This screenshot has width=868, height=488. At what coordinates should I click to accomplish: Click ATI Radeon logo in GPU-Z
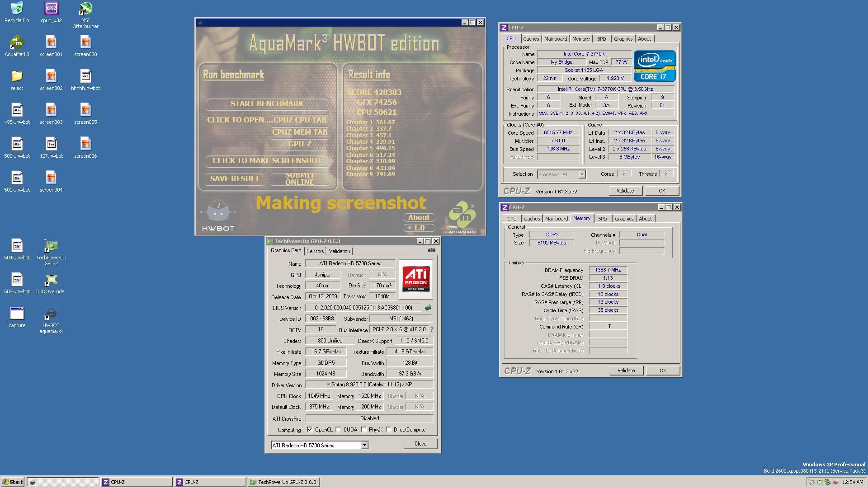(416, 279)
